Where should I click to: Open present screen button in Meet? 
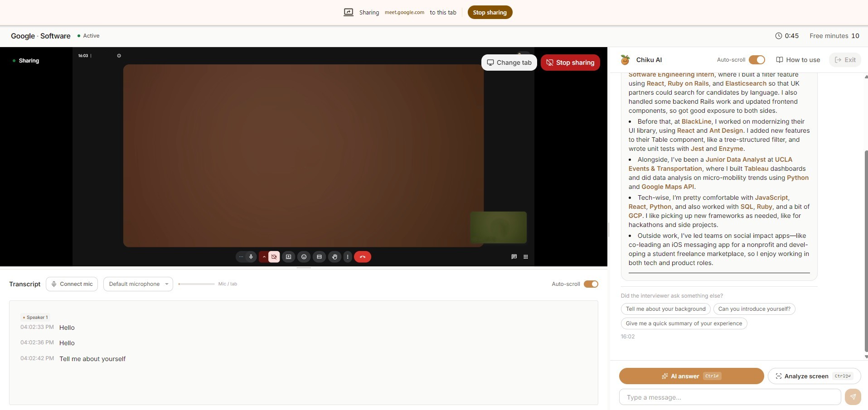288,257
